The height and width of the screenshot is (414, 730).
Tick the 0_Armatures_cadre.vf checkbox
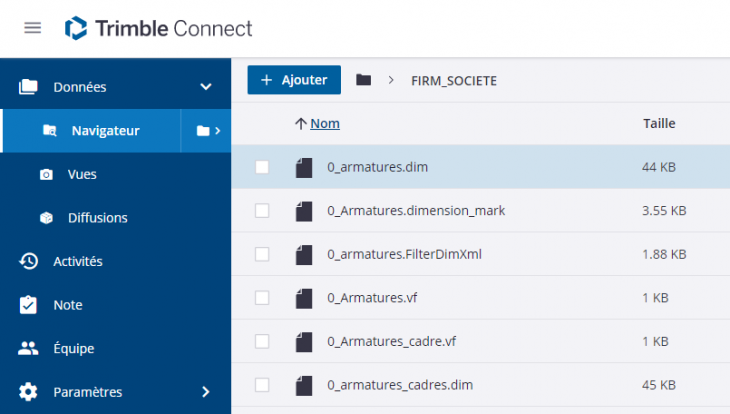[262, 341]
